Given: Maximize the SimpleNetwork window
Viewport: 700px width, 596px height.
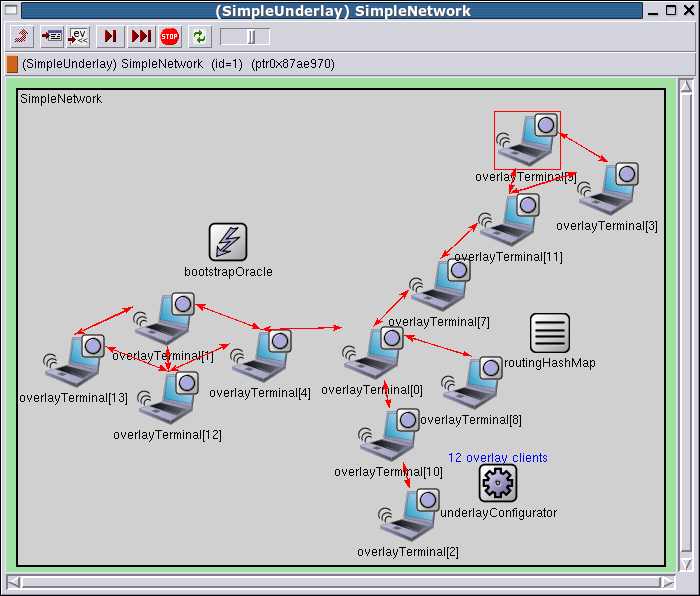Looking at the screenshot, I should (671, 10).
